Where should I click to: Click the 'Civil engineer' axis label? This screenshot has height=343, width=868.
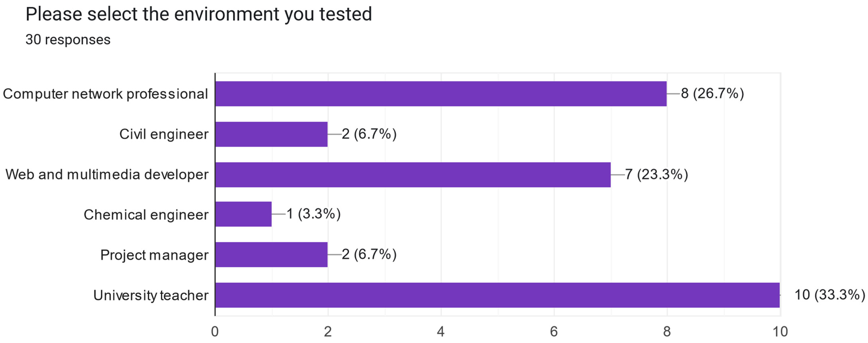(164, 134)
